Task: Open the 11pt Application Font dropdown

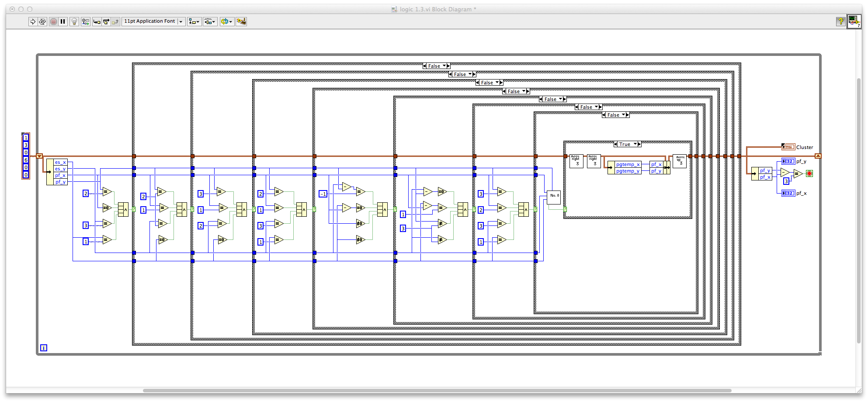Action: (153, 21)
